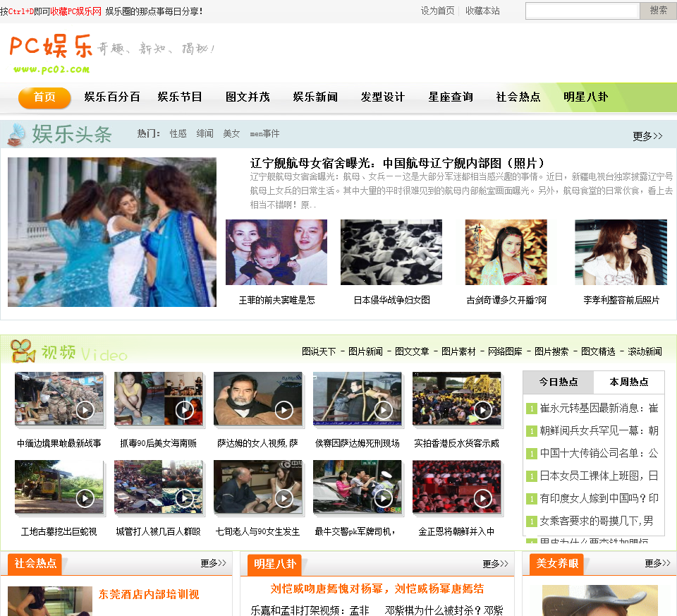Open hot item 有印度女人嫁到中国吗
Image resolution: width=677 pixels, height=616 pixels.
point(599,498)
